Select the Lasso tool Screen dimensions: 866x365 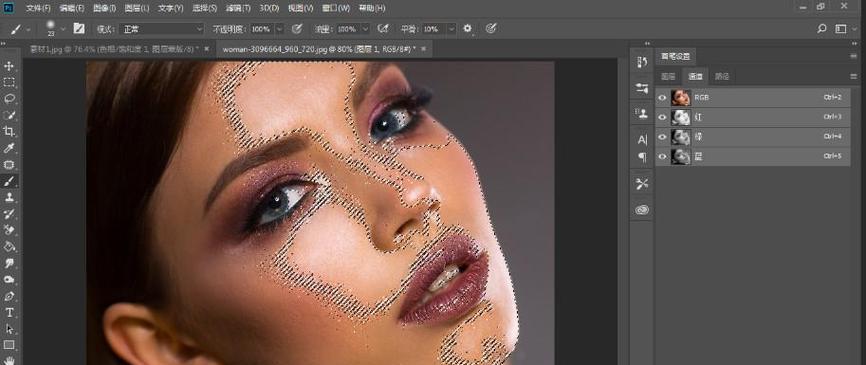[9, 99]
